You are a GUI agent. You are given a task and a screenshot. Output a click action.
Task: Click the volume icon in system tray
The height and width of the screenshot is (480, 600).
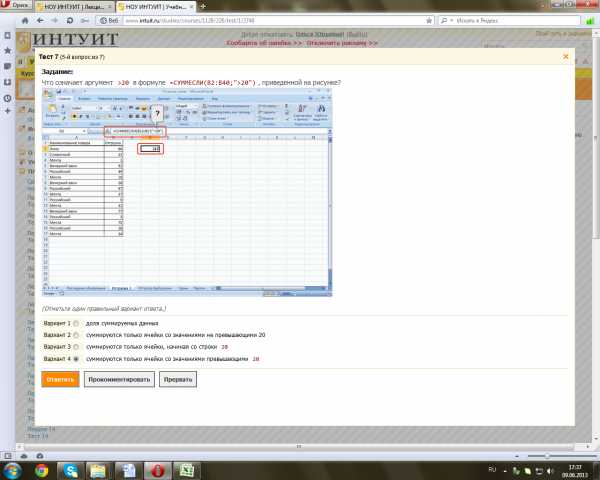click(x=550, y=471)
